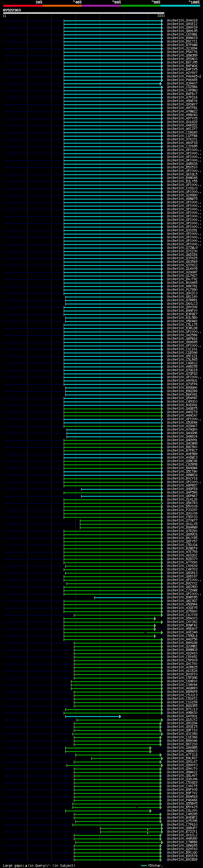Select the UniRef100_Q9SEI5 label

tap(182, 727)
